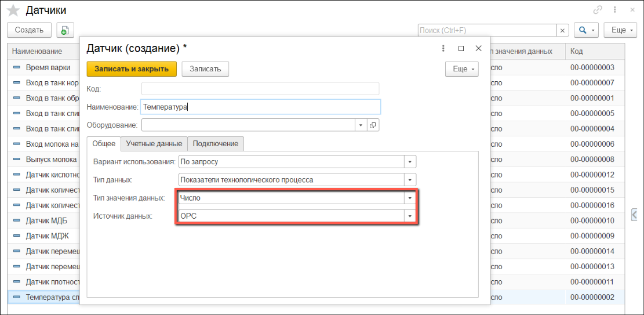Open the Оборудование field's open-form icon
Screen dimensions: 644x315
click(373, 125)
